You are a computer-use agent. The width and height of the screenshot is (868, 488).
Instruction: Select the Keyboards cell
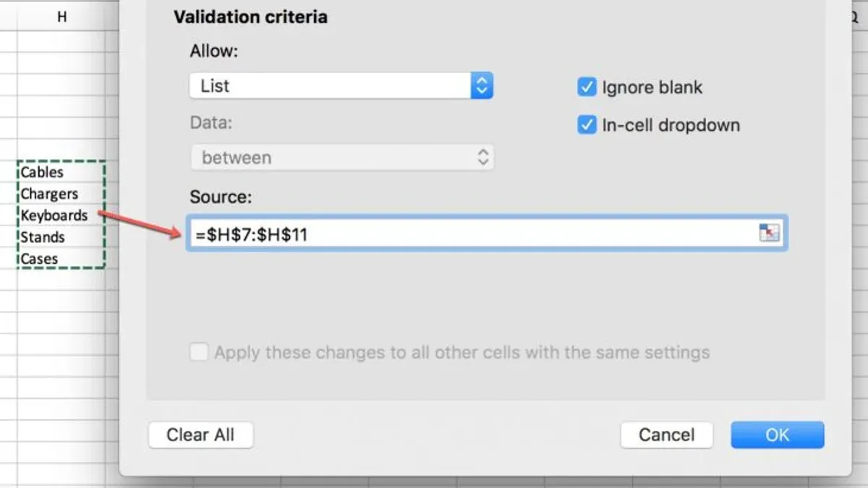tap(61, 215)
